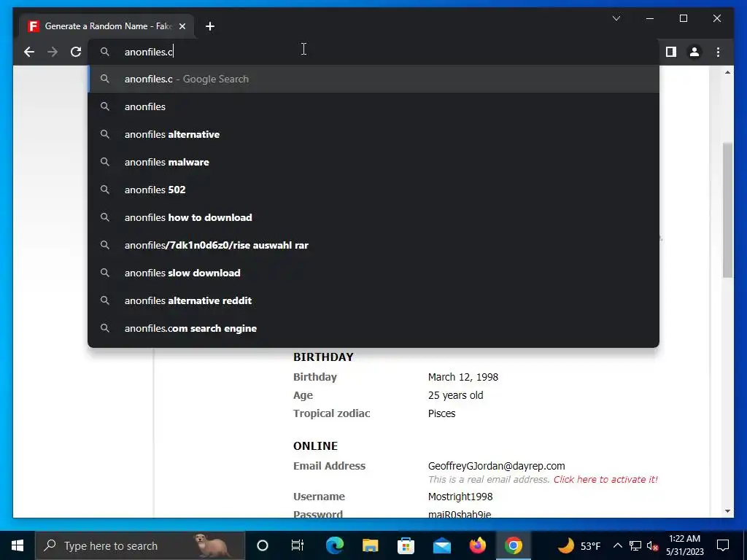Select the 'anonfiles how to download' suggestion
Viewport: 747px width, 560px height.
373,217
